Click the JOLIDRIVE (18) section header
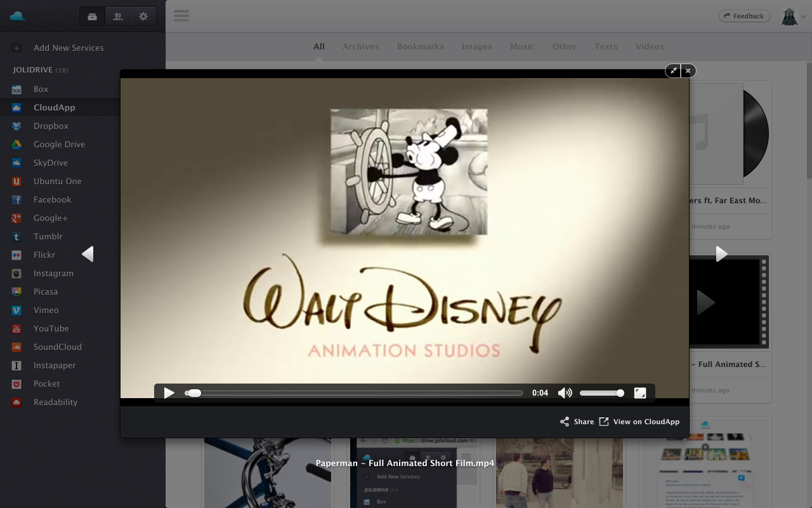The height and width of the screenshot is (508, 812). point(41,70)
